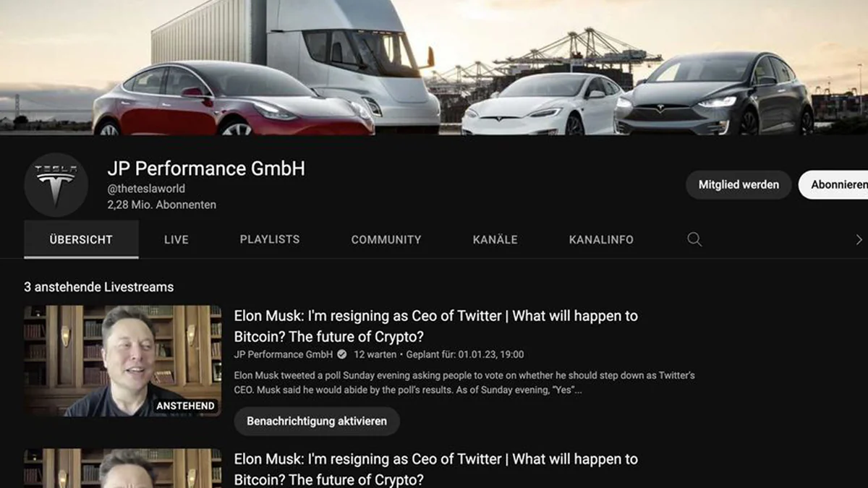Open the first livestream title link
The height and width of the screenshot is (488, 868).
coord(436,326)
